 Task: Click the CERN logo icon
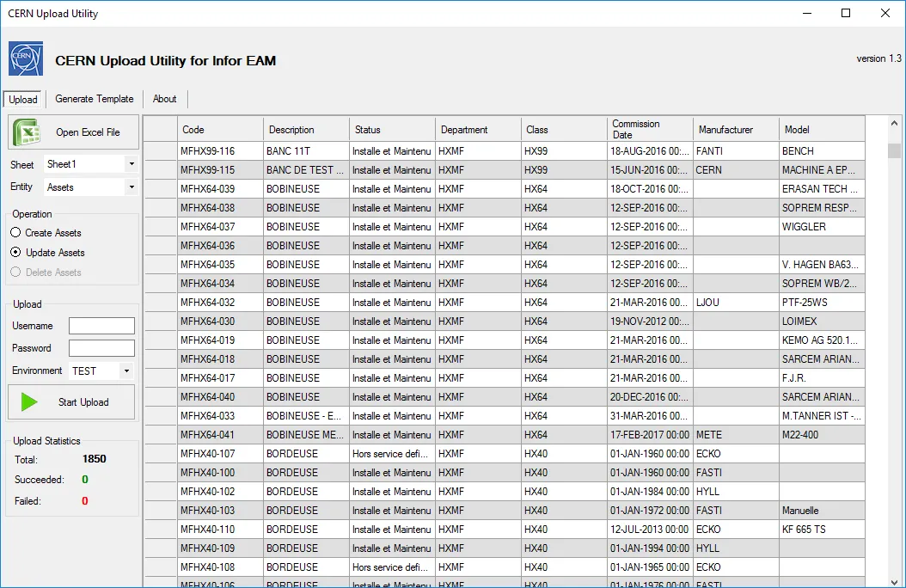[x=26, y=58]
